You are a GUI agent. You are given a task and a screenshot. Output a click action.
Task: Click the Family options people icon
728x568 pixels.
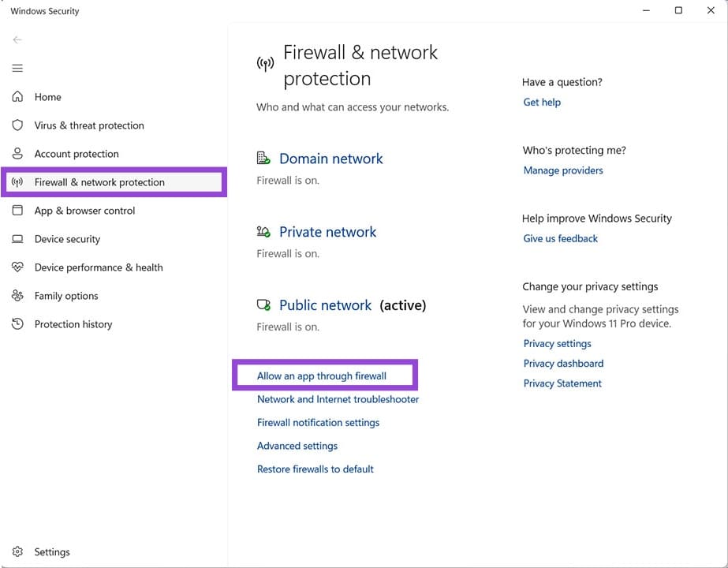(17, 296)
